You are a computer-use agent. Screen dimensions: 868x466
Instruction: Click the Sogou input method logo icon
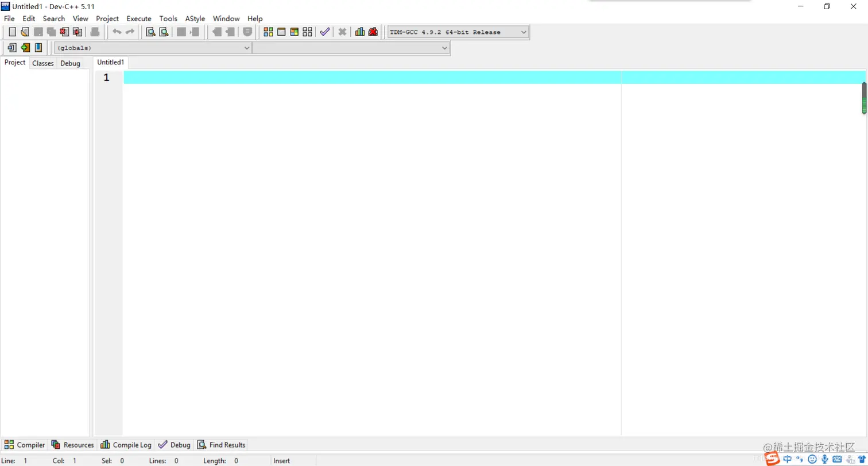pos(772,459)
